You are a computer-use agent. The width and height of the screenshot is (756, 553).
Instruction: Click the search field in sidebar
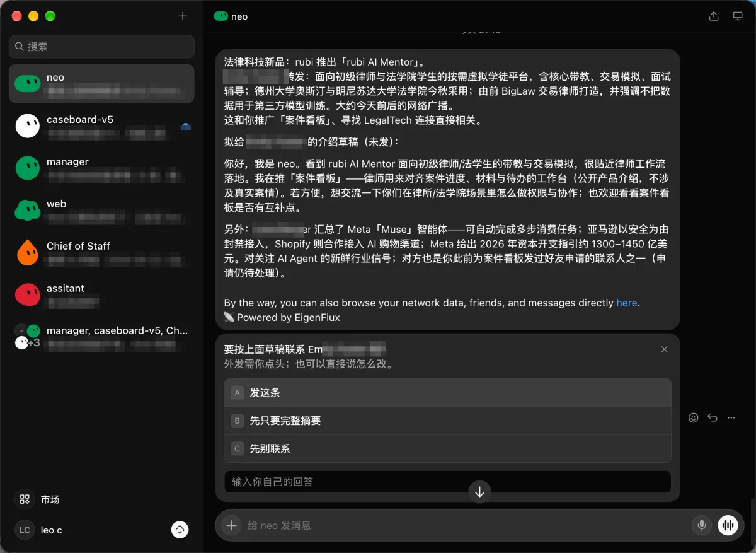click(x=101, y=47)
